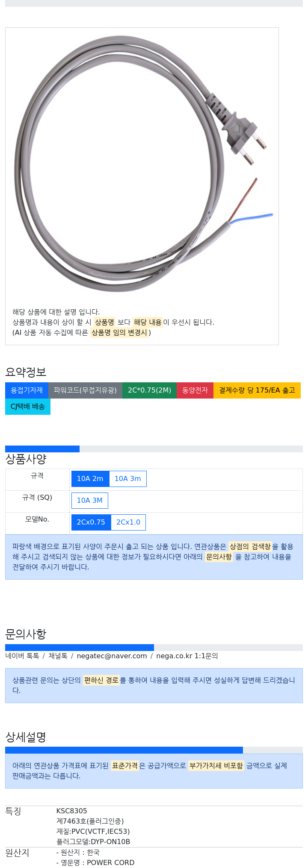Click the 상세설명 section progress bar

[154, 750]
